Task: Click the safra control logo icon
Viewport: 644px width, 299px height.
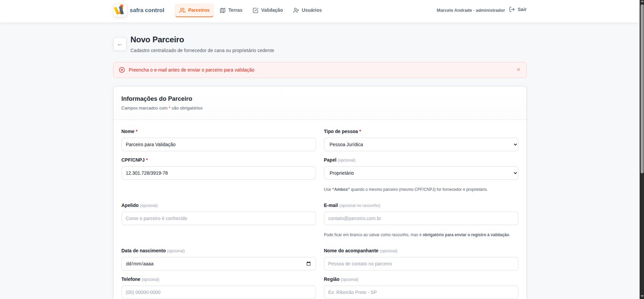Action: coord(120,10)
